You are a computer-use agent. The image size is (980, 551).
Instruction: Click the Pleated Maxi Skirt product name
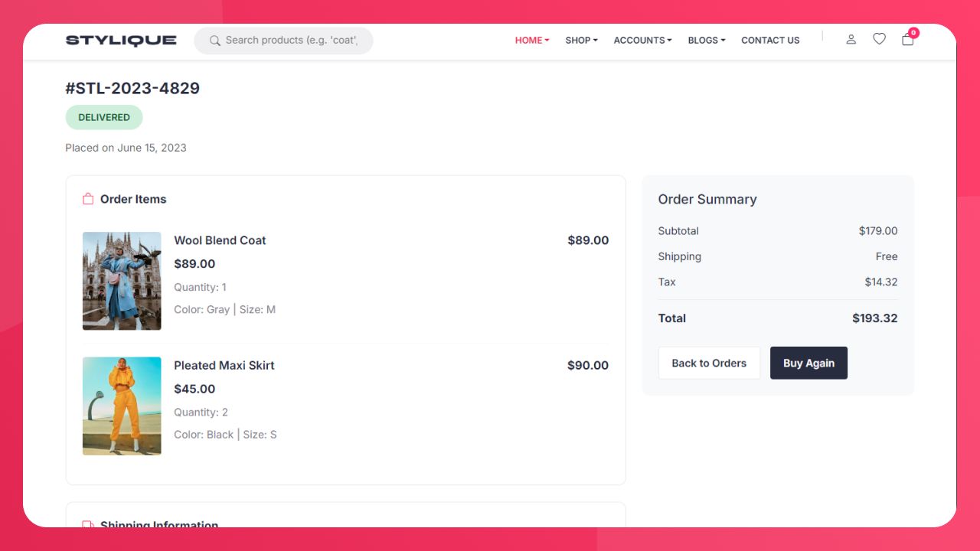(x=224, y=365)
